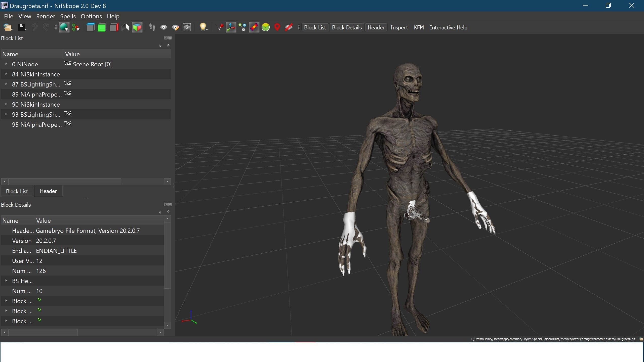Click the Scene Root [0] value

tap(92, 64)
